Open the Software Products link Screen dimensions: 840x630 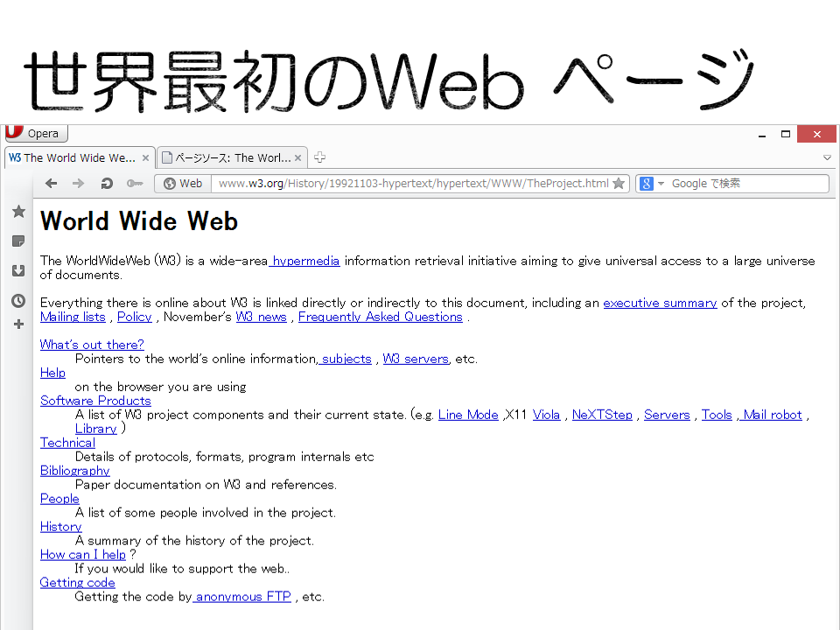pos(95,401)
